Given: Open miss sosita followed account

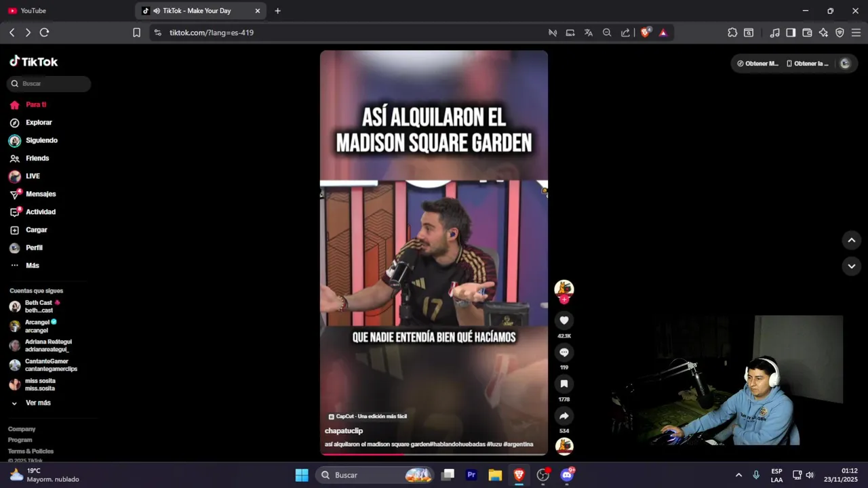Looking at the screenshot, I should 33,384.
